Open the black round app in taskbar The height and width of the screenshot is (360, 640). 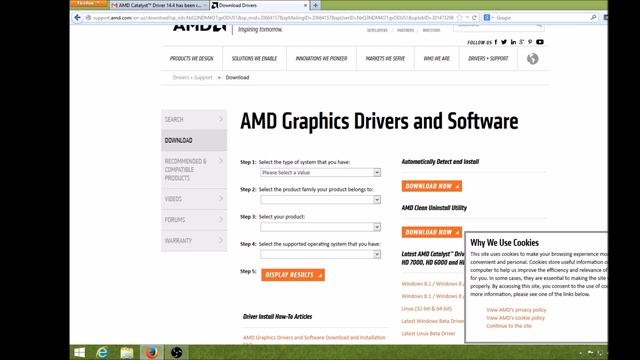(176, 352)
